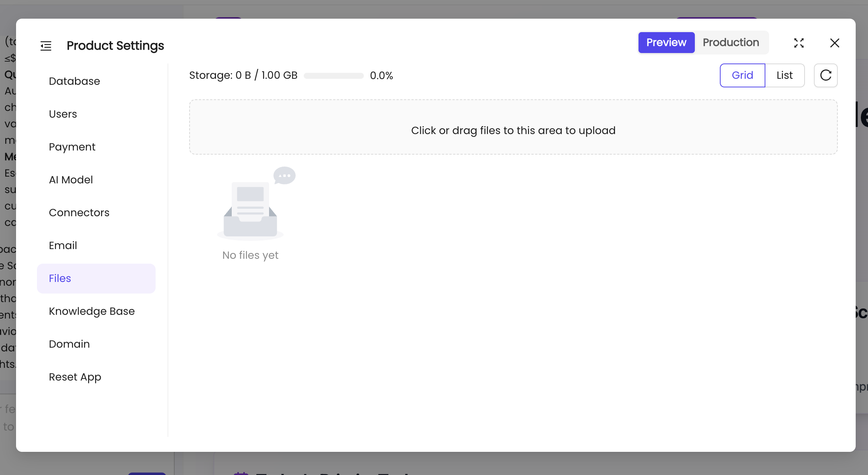Screen dimensions: 868x475
Task: Switch files display to List view
Action: (784, 75)
